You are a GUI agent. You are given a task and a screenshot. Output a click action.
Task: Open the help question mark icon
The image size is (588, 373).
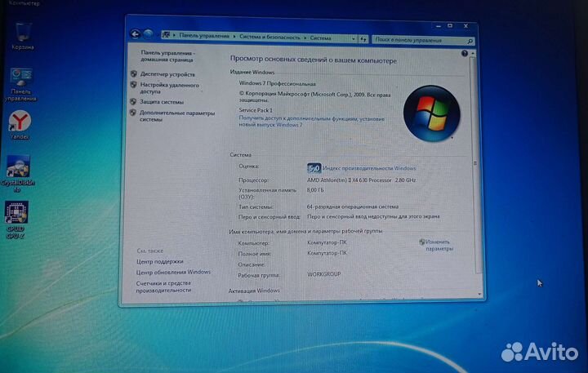pos(464,54)
